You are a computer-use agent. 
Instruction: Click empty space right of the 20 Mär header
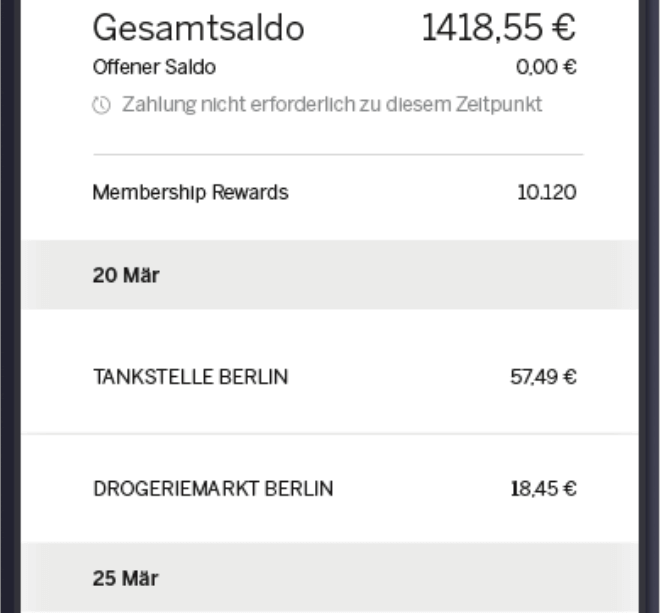[400, 276]
